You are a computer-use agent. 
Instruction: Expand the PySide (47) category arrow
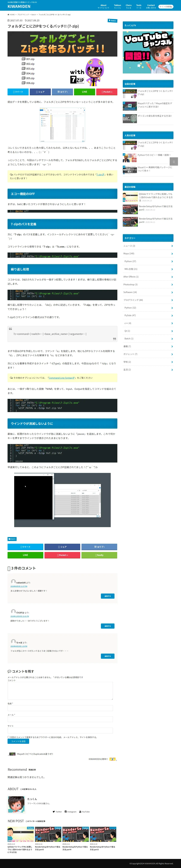[x=172, y=316]
